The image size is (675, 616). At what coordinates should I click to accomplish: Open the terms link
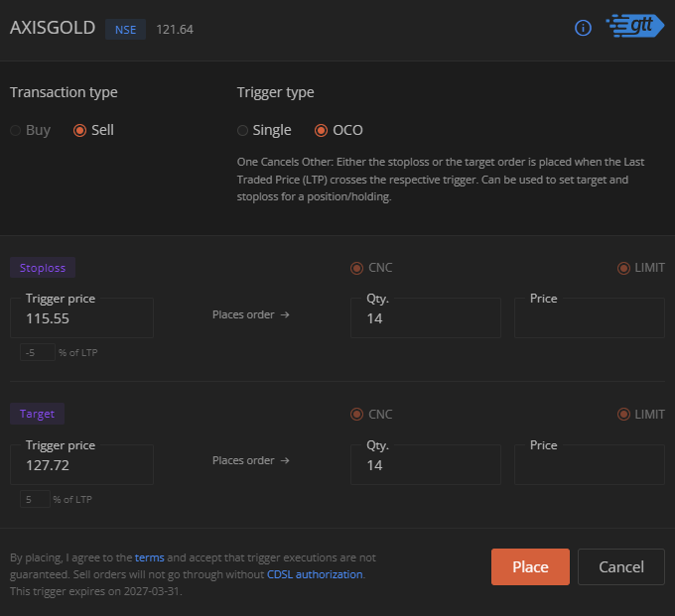pos(150,558)
